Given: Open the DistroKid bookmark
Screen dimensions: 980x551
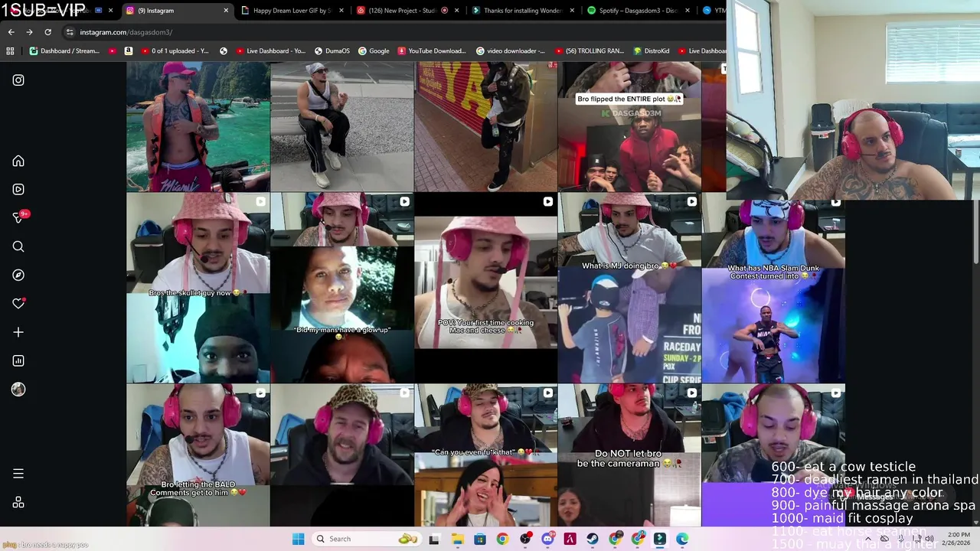Looking at the screenshot, I should (x=652, y=51).
